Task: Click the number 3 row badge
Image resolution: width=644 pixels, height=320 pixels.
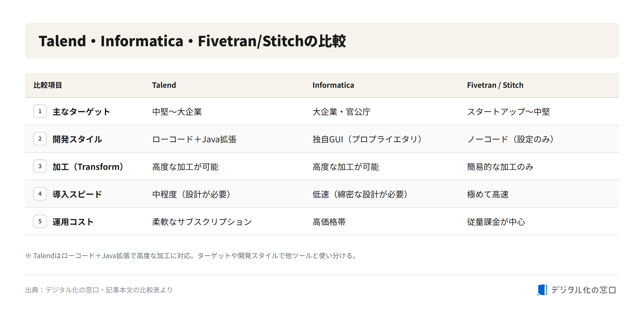Action: 40,166
